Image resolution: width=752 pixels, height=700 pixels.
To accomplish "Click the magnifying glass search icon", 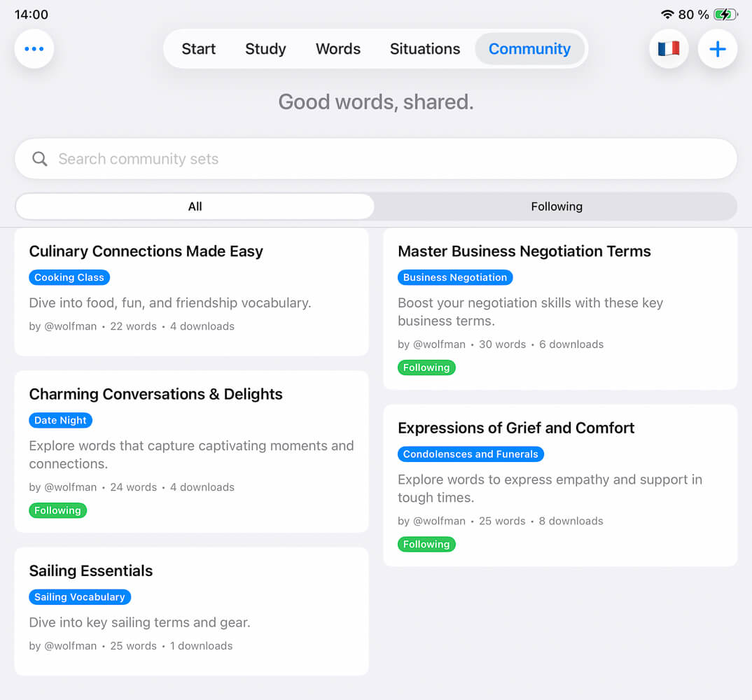I will (x=40, y=159).
